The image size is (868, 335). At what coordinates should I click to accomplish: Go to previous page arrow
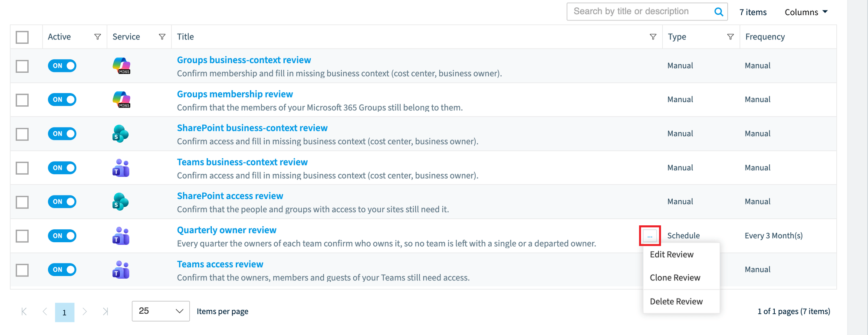click(45, 311)
